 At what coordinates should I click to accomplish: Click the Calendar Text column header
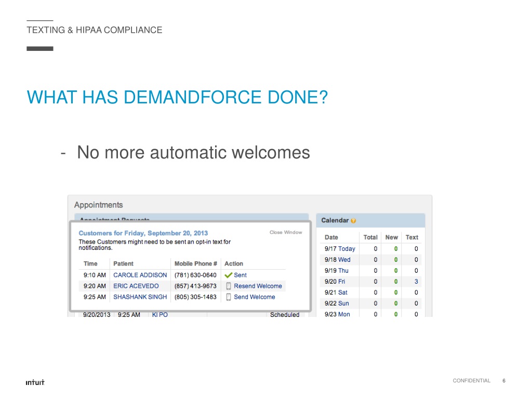pyautogui.click(x=412, y=237)
